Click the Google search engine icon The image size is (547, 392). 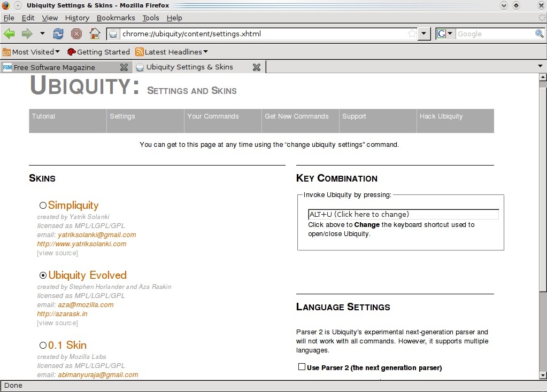tap(442, 34)
